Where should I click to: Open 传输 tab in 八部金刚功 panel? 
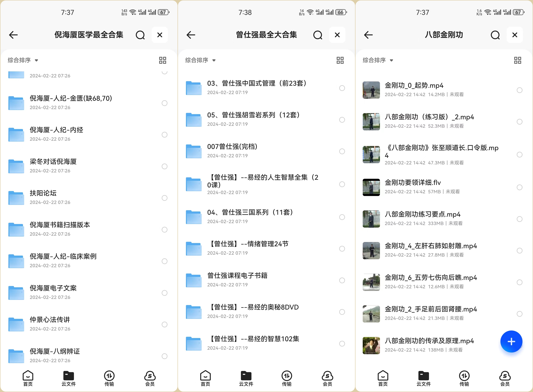(x=464, y=378)
